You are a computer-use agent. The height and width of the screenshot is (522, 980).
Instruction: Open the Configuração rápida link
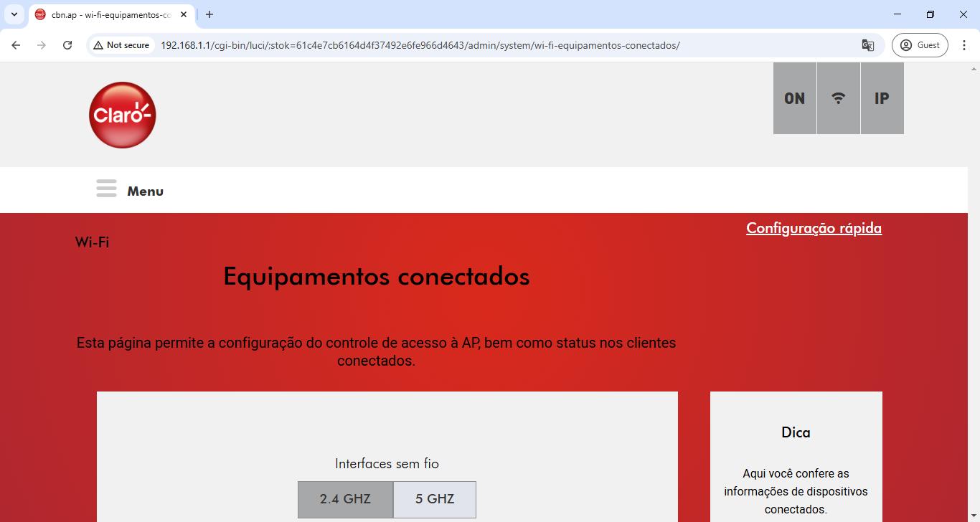(x=814, y=228)
